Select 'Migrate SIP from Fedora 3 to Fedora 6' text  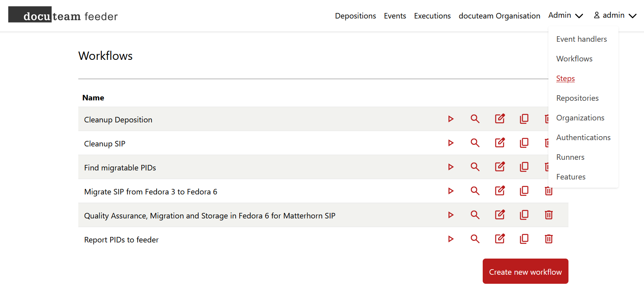click(151, 192)
